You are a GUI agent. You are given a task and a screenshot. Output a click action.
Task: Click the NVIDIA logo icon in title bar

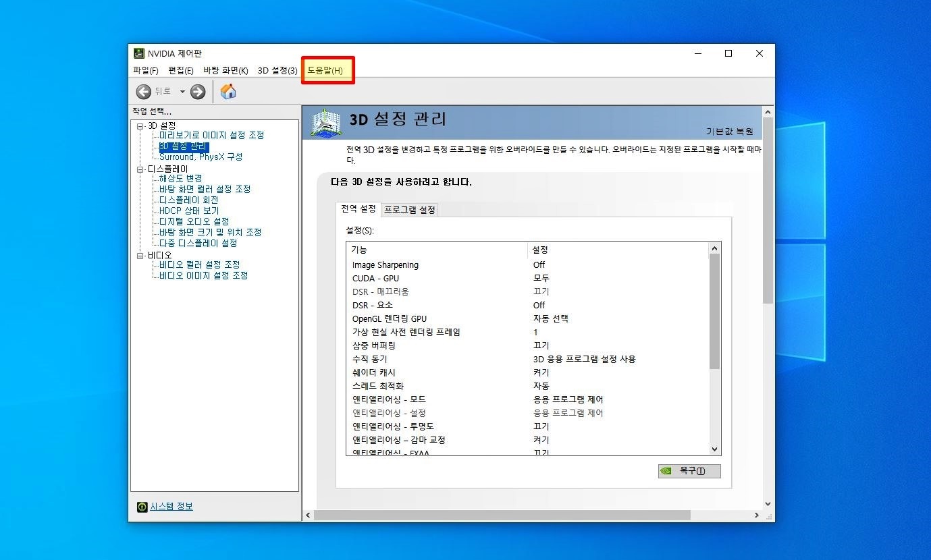(x=138, y=53)
